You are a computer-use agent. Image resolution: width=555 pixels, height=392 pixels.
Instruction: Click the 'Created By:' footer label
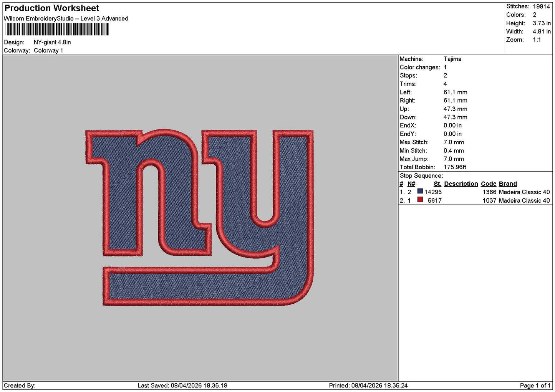click(x=20, y=385)
